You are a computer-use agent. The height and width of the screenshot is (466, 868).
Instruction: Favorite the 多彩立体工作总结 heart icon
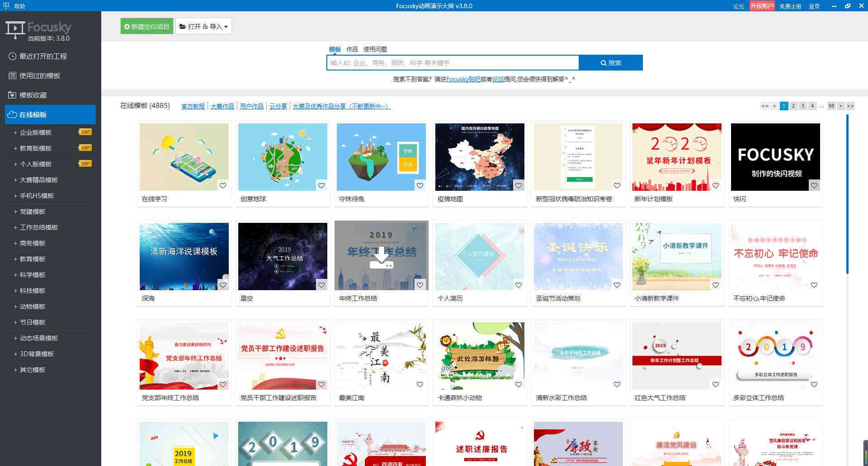814,384
